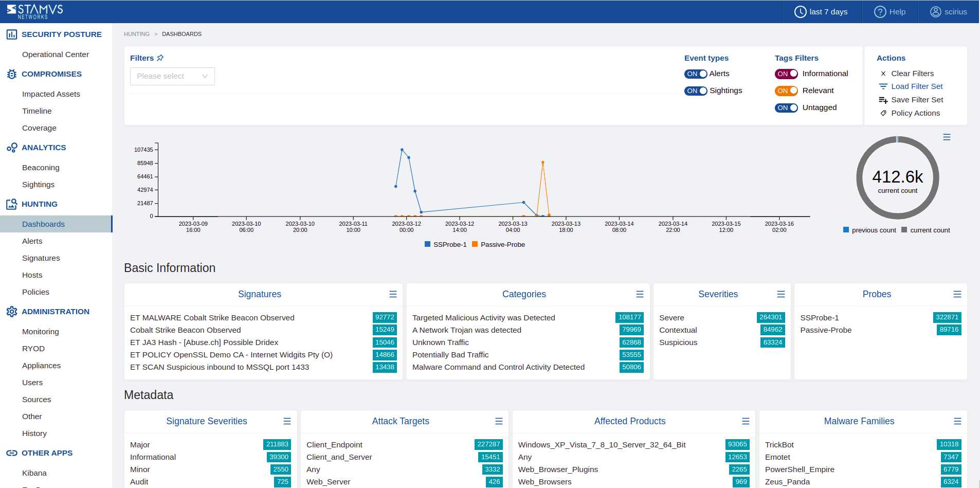
Task: Toggle the Alerts event type switch
Action: [696, 74]
